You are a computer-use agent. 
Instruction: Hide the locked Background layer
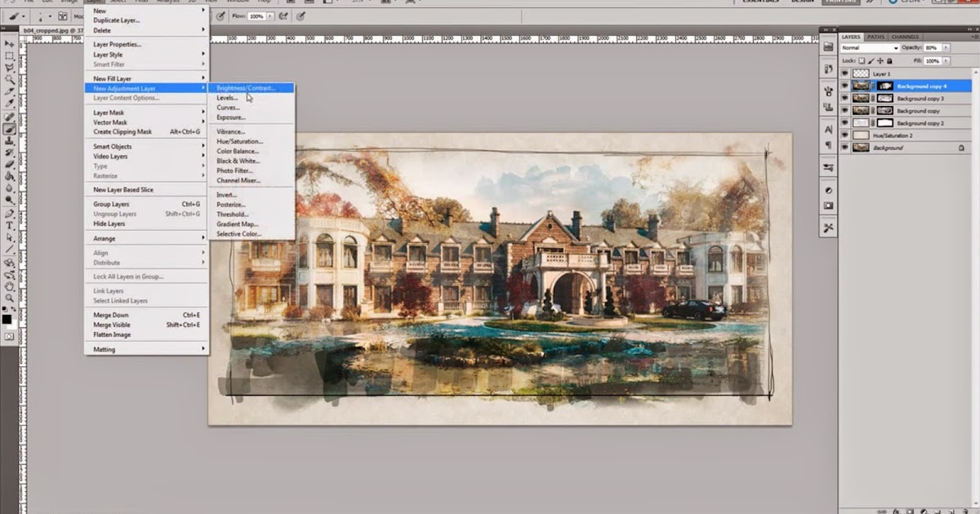click(x=845, y=148)
